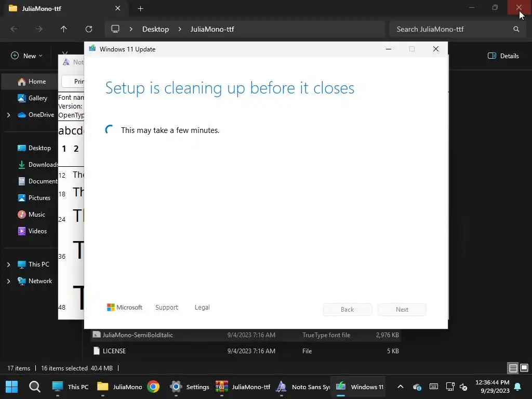This screenshot has height=399, width=532.
Task: Go forward in File Explorer
Action: pos(39,29)
